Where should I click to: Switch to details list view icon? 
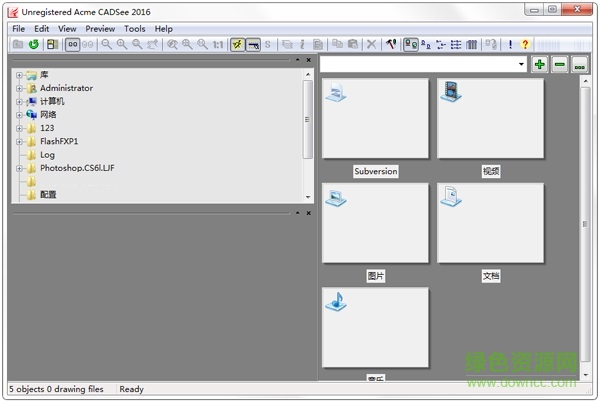[456, 45]
